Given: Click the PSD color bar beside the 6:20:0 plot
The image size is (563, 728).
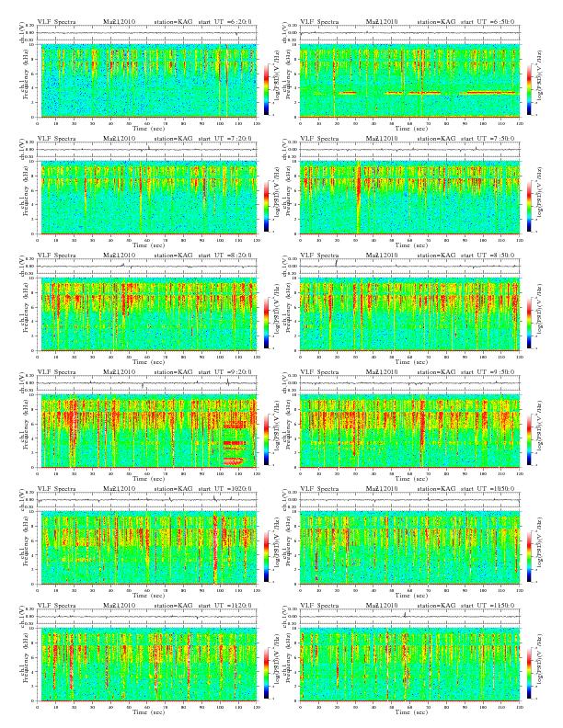Looking at the screenshot, I should coord(266,89).
